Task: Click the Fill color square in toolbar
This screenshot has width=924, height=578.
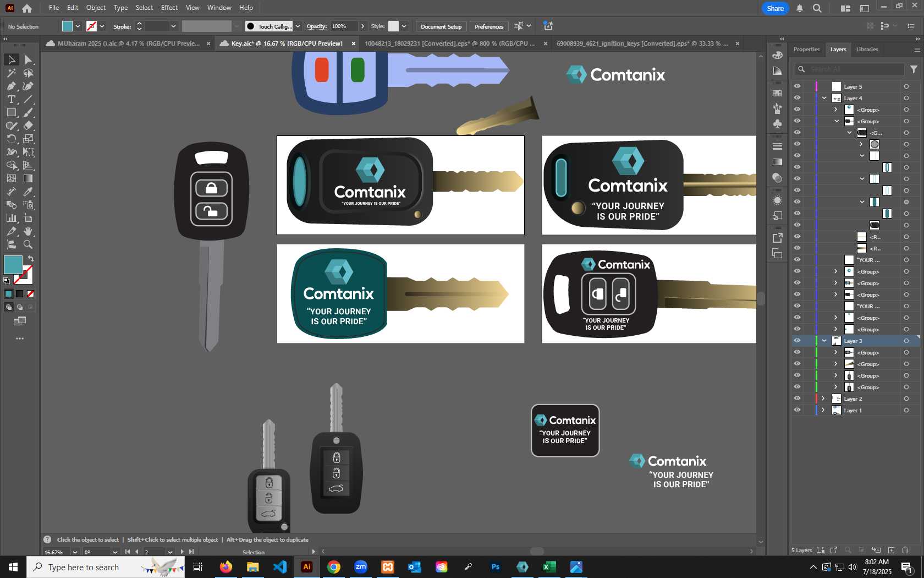Action: [x=13, y=265]
